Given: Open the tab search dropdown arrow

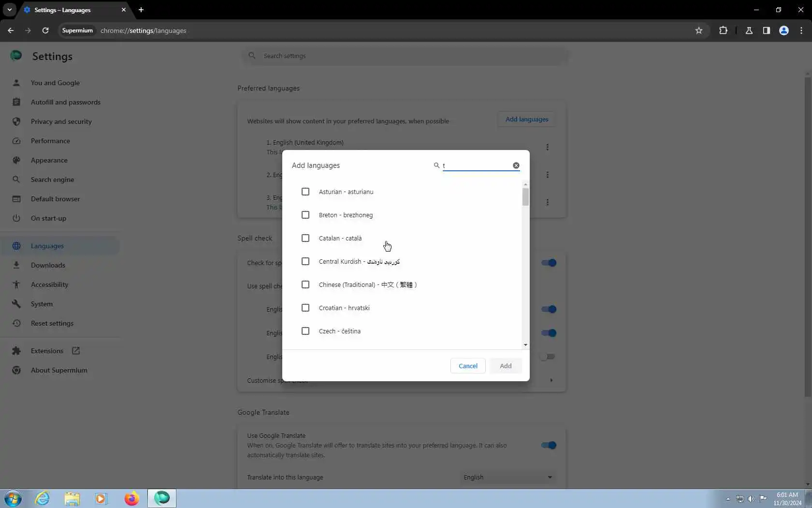Looking at the screenshot, I should (10, 10).
